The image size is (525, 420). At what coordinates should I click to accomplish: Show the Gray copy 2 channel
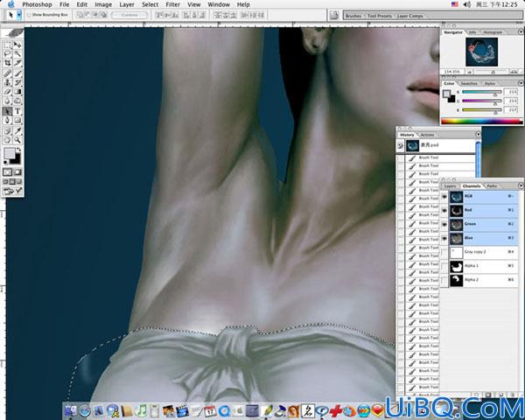coord(444,252)
